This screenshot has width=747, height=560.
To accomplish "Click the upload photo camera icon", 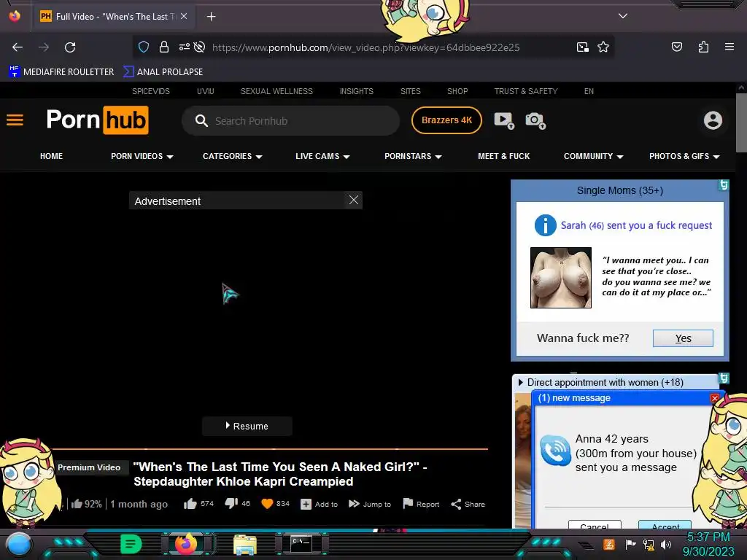I will click(535, 120).
